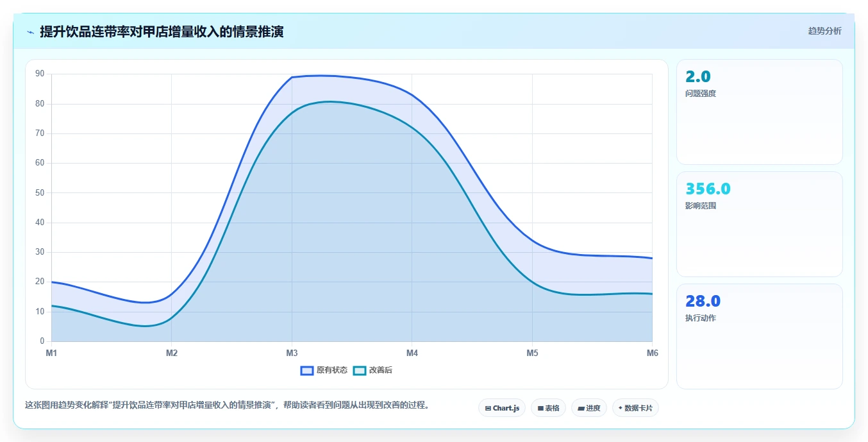The height and width of the screenshot is (442, 868).
Task: Click the icon inside the Chart.js tag
Action: click(488, 408)
